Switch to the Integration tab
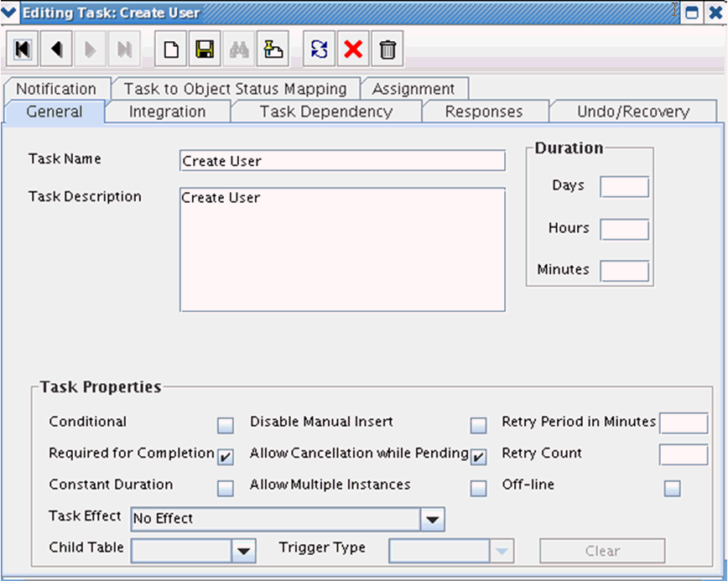The width and height of the screenshot is (728, 581). (x=167, y=112)
